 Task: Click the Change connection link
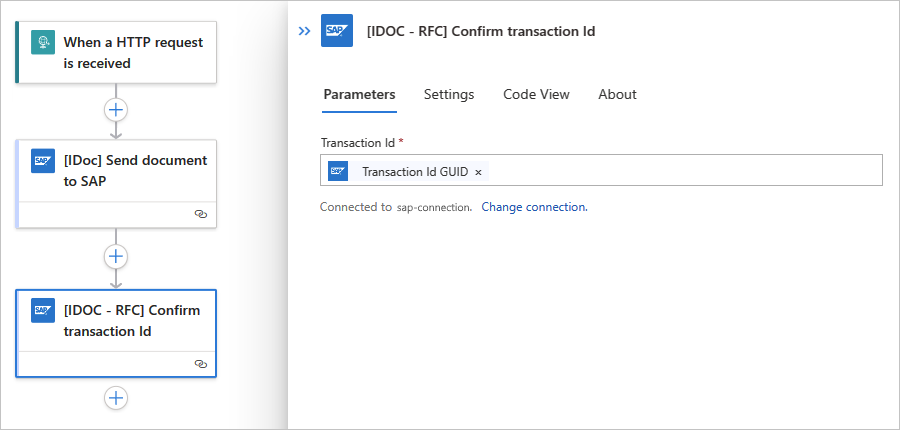tap(534, 207)
